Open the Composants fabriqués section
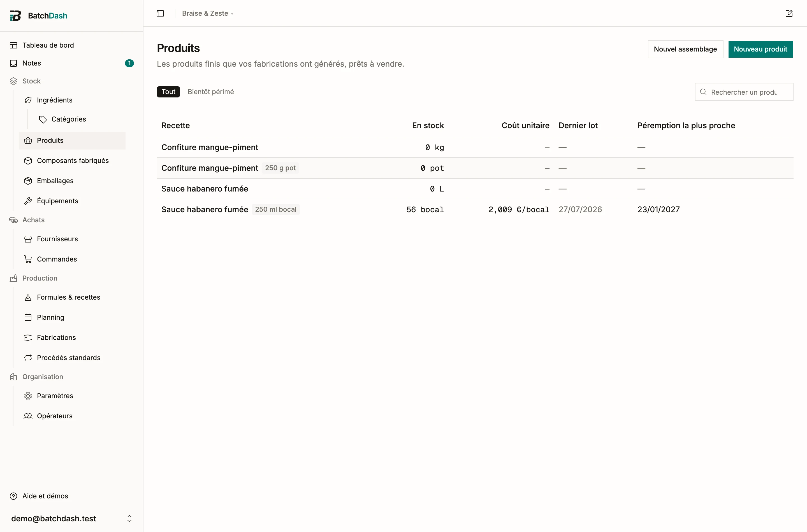Image resolution: width=807 pixels, height=532 pixels. click(72, 161)
